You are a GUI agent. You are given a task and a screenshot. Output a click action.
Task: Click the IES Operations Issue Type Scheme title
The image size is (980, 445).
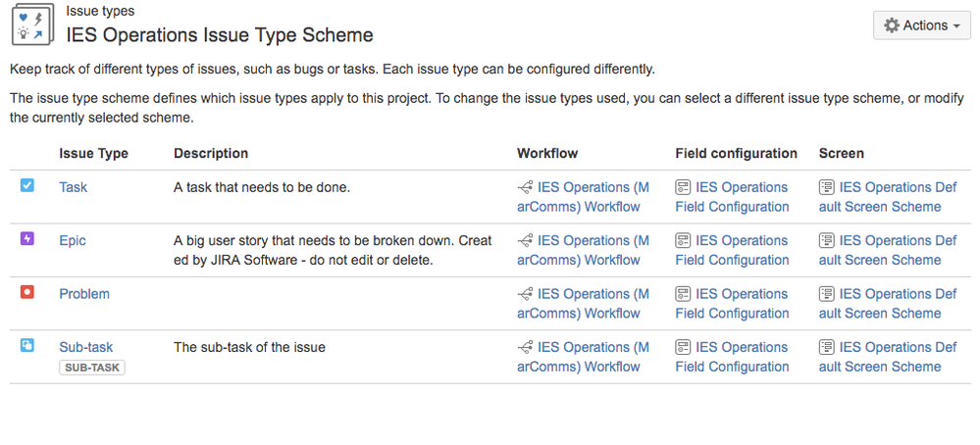pyautogui.click(x=220, y=35)
